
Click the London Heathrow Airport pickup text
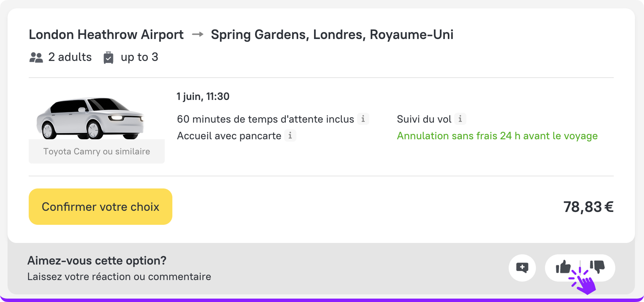pyautogui.click(x=106, y=34)
